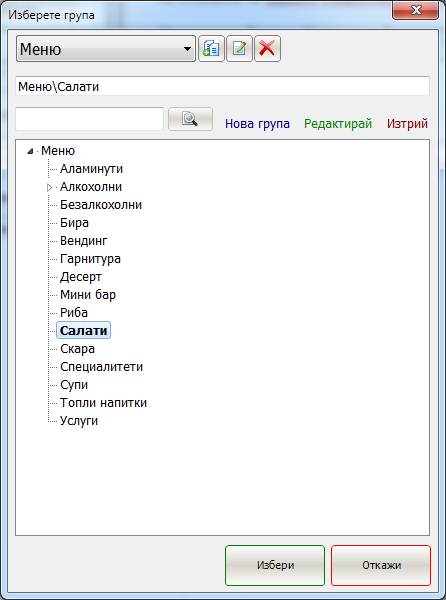Select the Безалкохолни group
The width and height of the screenshot is (446, 600).
[101, 205]
